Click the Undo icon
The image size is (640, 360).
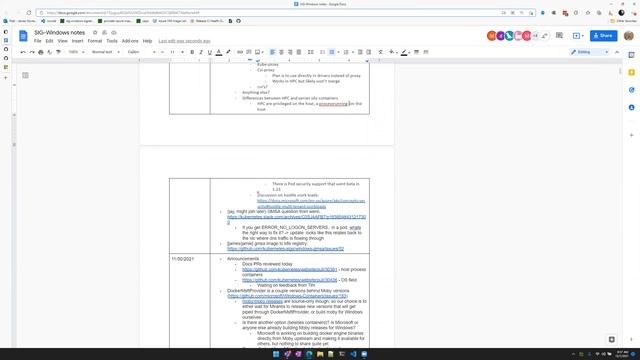click(x=23, y=52)
